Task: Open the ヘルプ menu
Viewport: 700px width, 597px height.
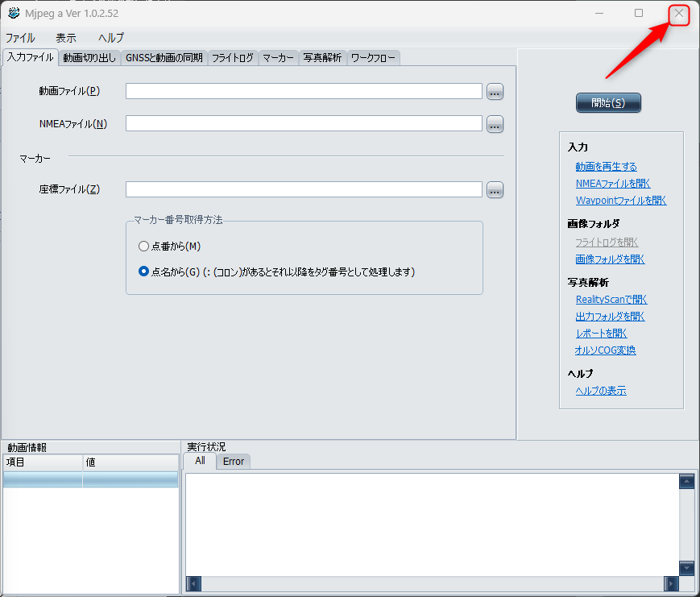Action: point(111,38)
